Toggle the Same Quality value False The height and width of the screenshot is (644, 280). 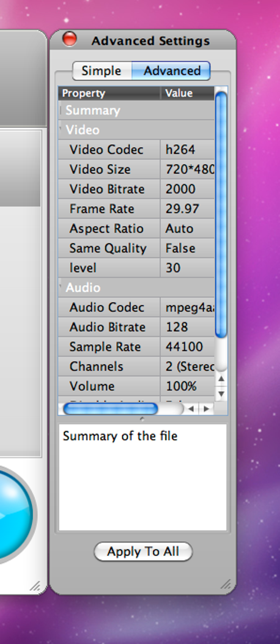pos(180,248)
